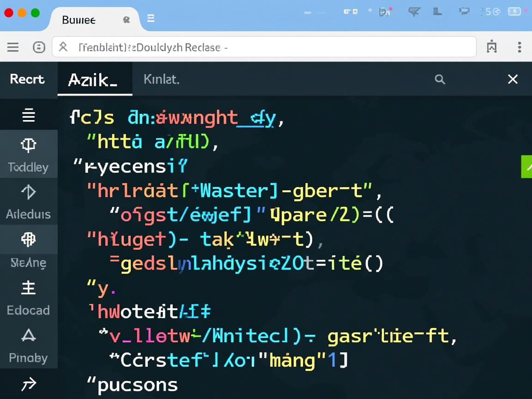Image resolution: width=532 pixels, height=399 pixels.
Task: Open the Edocad sidebar panel
Action: point(28,298)
